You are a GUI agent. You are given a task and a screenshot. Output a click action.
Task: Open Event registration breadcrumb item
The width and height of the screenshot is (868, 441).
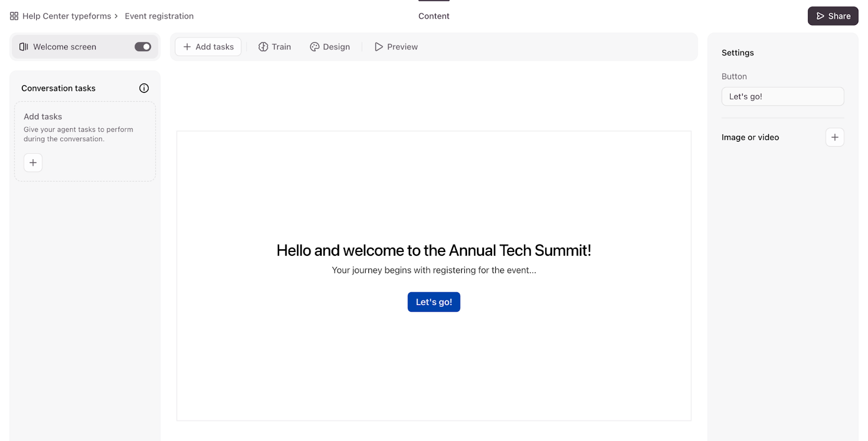(x=159, y=16)
